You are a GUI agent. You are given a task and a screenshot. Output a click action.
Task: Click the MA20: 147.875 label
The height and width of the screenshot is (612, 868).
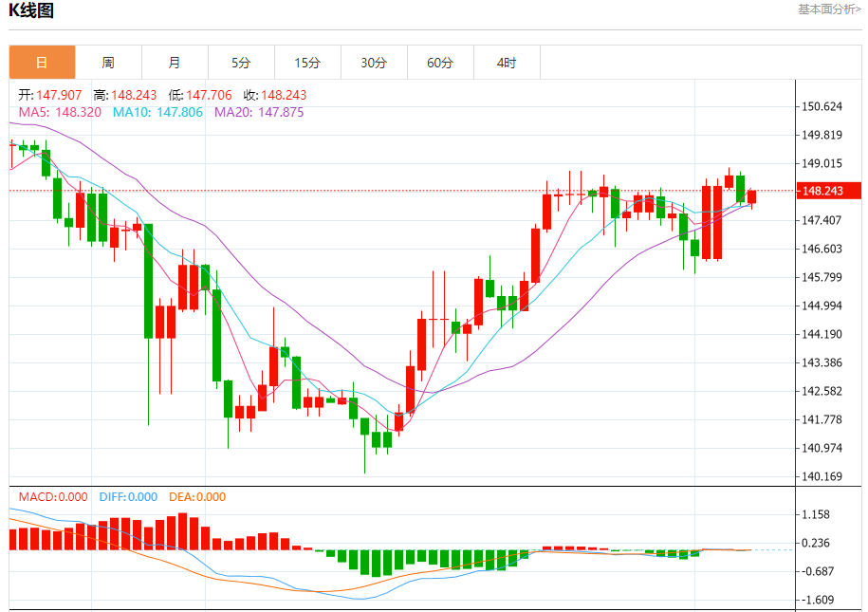[259, 112]
